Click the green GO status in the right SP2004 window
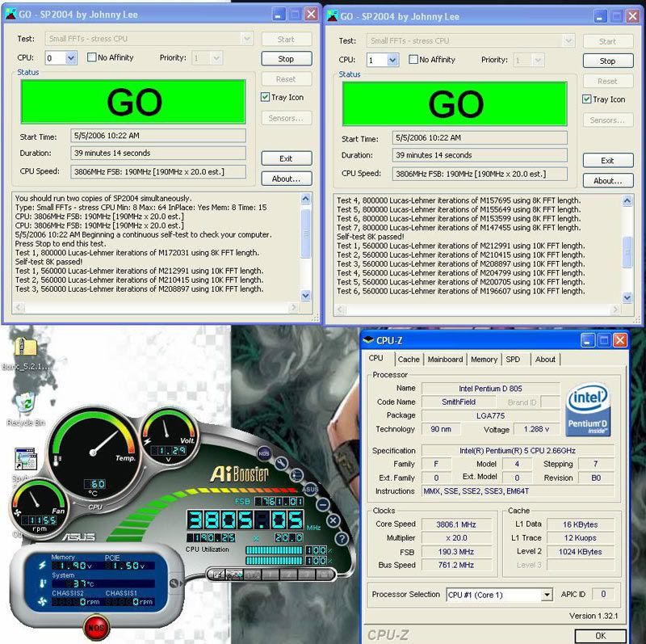Screen dimensions: 646x644 pos(455,104)
